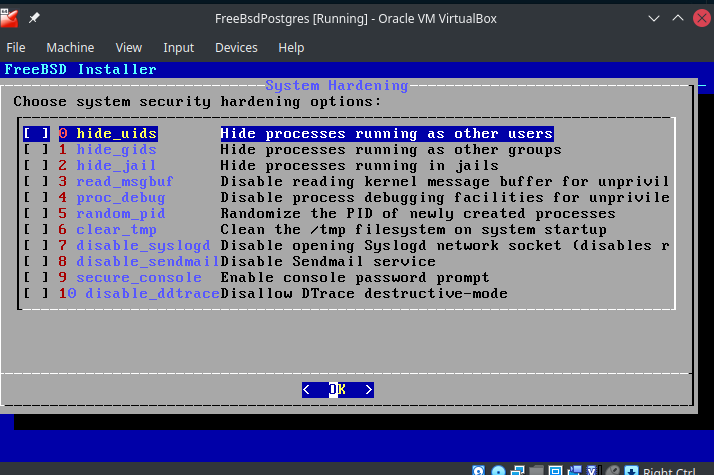Open the View menu
This screenshot has height=475, width=714.
click(129, 47)
